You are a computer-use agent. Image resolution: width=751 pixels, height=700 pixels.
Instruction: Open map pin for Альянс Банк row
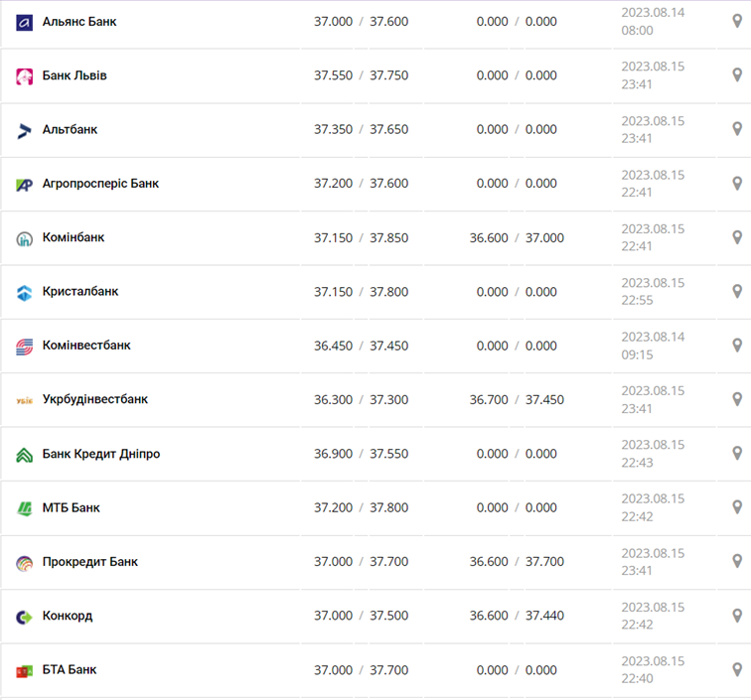tap(737, 21)
